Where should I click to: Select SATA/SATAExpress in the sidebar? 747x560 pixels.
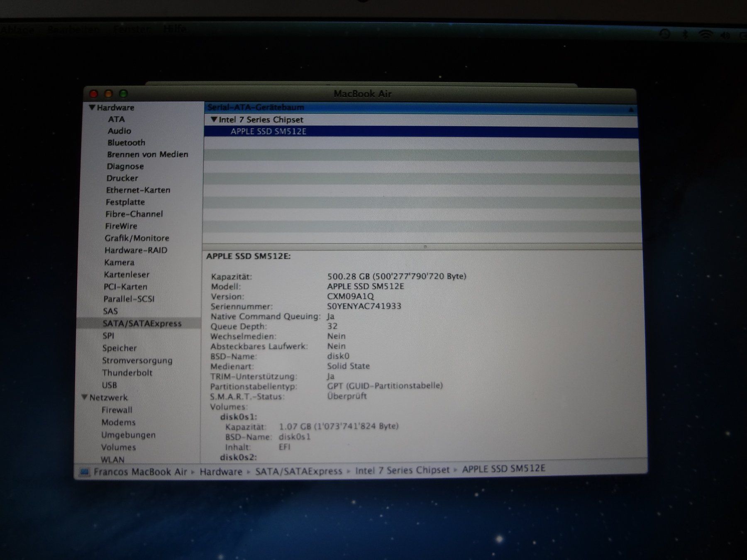pyautogui.click(x=142, y=324)
